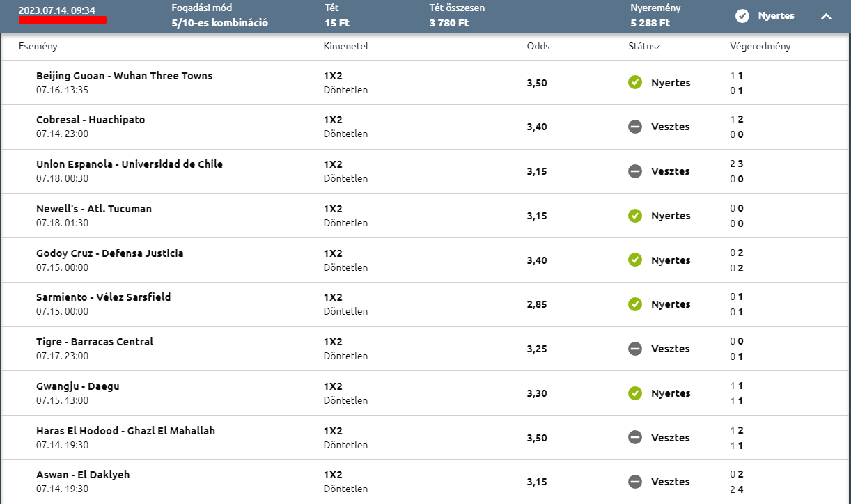Viewport: 851px width, 504px height.
Task: Click the white check icon beside Nyertes in header
Action: [x=742, y=15]
